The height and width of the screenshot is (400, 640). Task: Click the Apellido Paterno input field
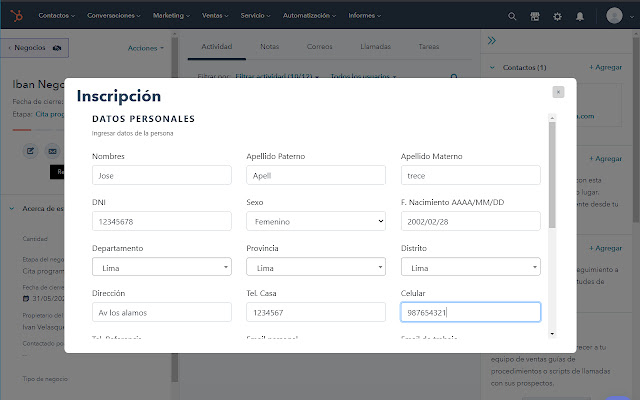316,175
